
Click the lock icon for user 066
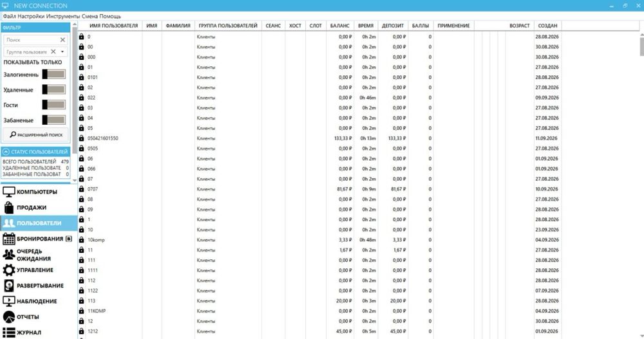pyautogui.click(x=81, y=169)
